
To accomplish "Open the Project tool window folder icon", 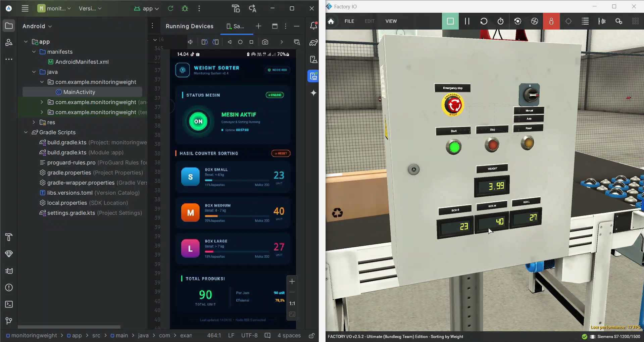I will click(x=9, y=26).
